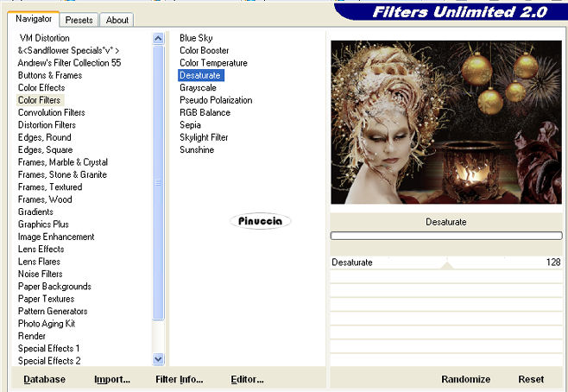Select Pattern Generators category
This screenshot has height=392, width=568.
53,311
